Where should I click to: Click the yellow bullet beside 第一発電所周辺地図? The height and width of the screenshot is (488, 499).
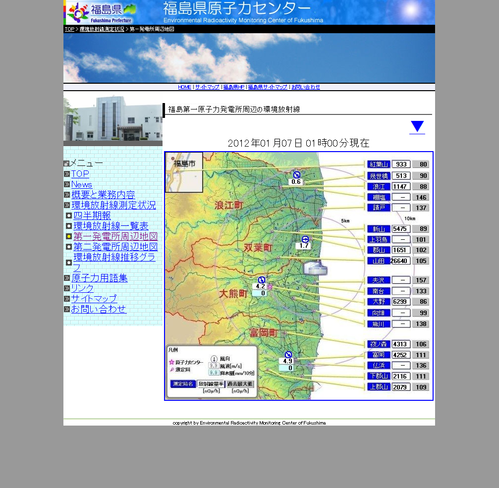point(69,236)
